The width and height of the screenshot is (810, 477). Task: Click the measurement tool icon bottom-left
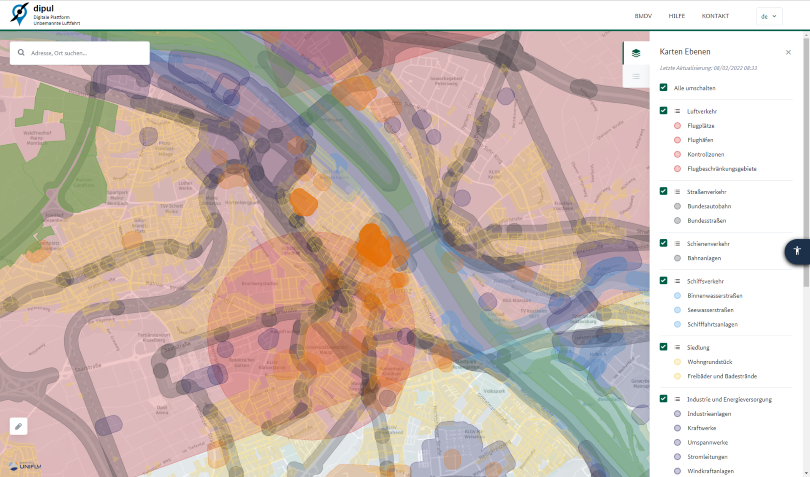coord(19,426)
